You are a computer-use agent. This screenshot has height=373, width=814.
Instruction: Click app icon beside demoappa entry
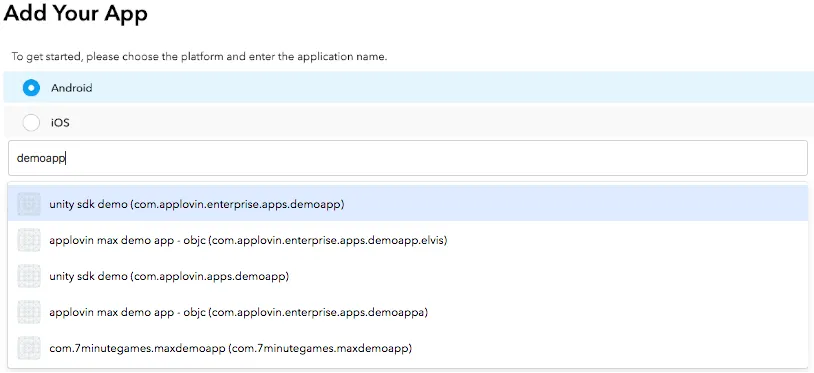click(29, 312)
